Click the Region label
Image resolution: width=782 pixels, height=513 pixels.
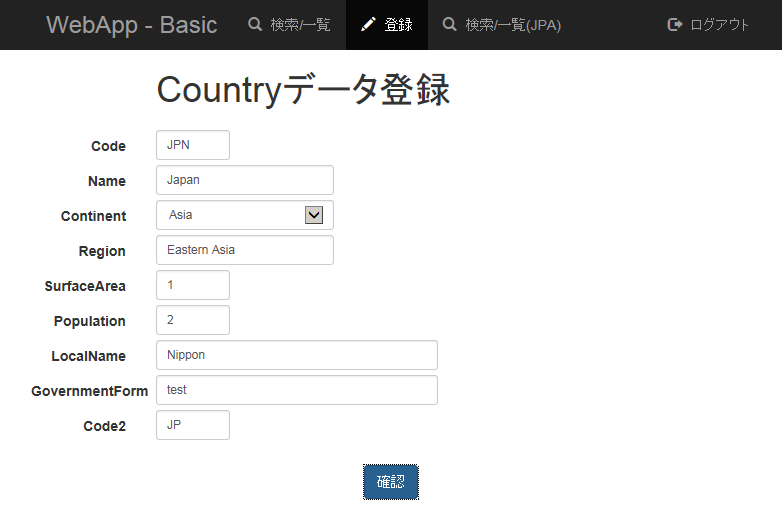tap(102, 251)
